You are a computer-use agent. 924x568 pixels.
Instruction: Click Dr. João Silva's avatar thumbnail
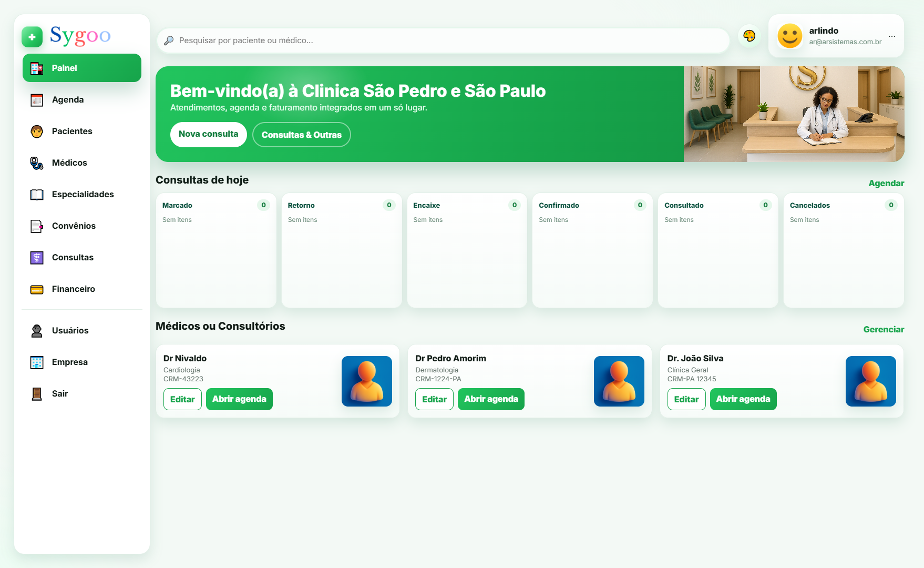point(870,381)
